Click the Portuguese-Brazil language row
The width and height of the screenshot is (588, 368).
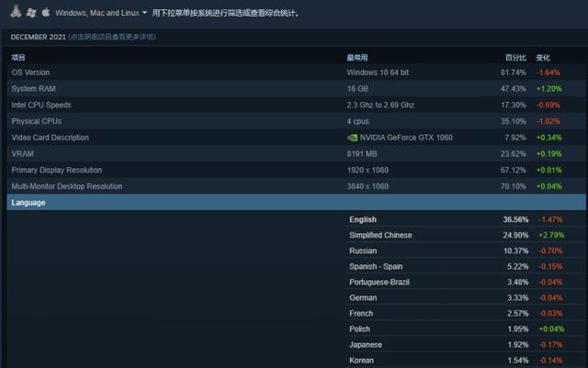465,282
